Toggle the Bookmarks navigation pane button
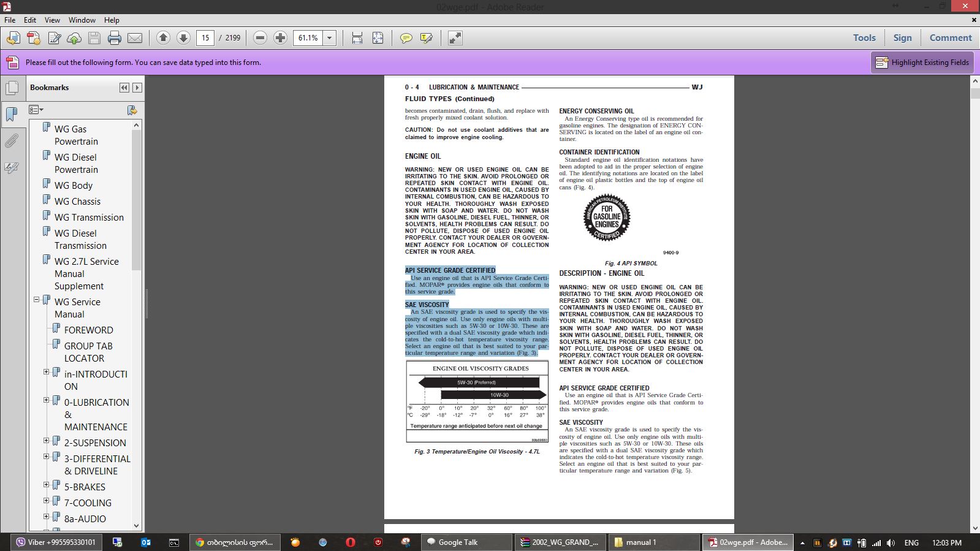Viewport: 980px width, 551px height. pos(12,115)
